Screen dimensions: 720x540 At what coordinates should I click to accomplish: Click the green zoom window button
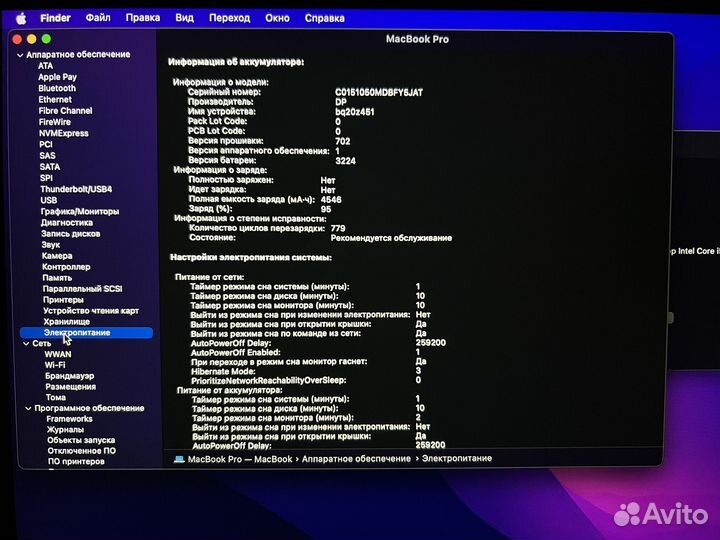pyautogui.click(x=46, y=39)
